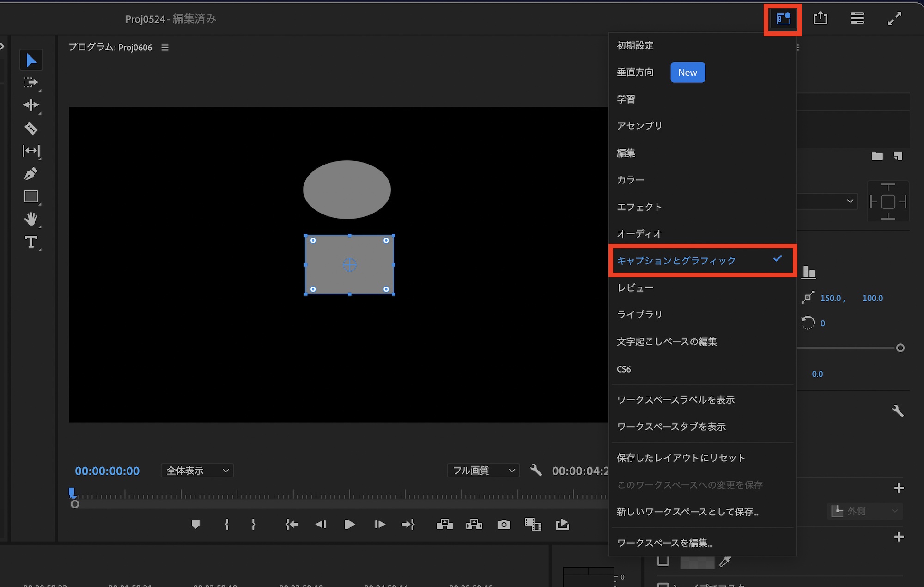Open the Quick Export share icon
Image resolution: width=924 pixels, height=587 pixels.
pyautogui.click(x=820, y=18)
